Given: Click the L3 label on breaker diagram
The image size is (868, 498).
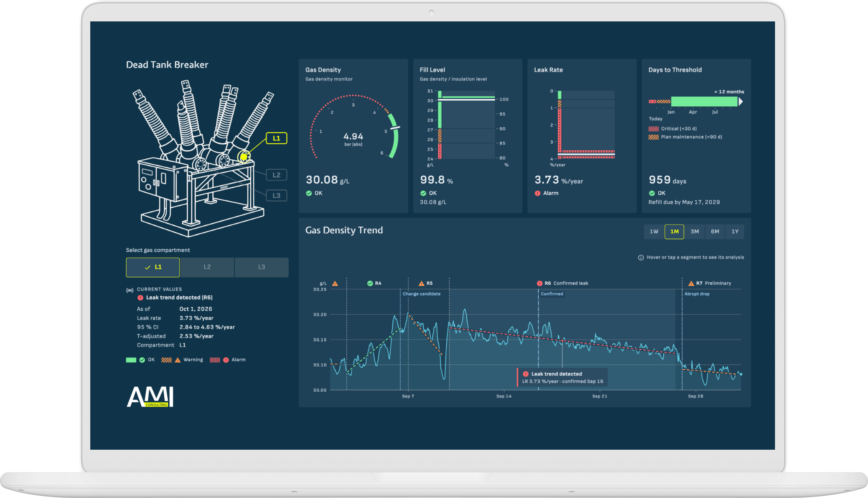Looking at the screenshot, I should [277, 195].
